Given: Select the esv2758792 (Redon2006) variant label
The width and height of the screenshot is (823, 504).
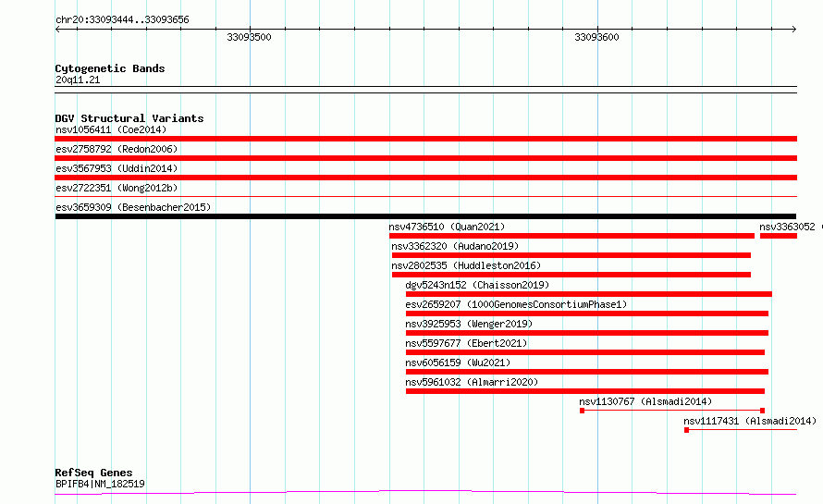Looking at the screenshot, I should [117, 149].
